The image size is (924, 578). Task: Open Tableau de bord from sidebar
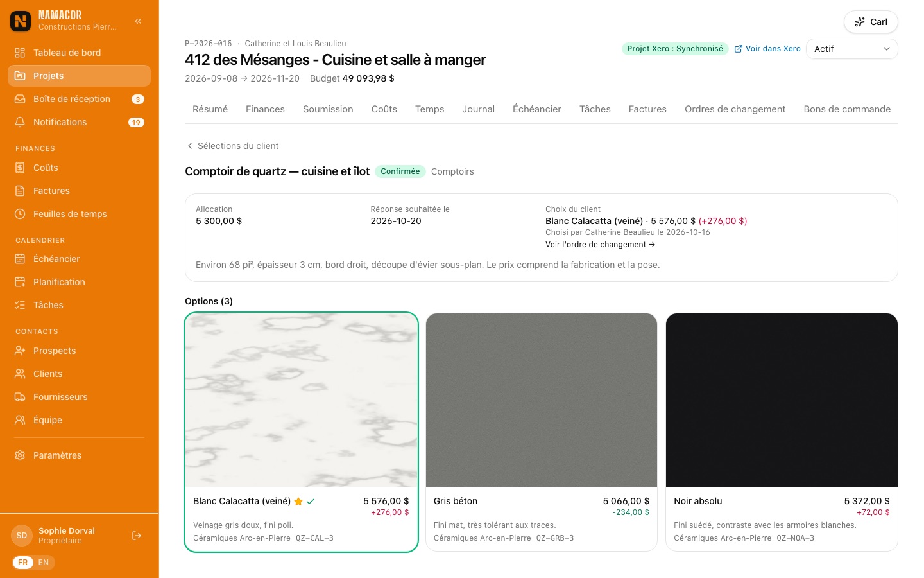(79, 53)
